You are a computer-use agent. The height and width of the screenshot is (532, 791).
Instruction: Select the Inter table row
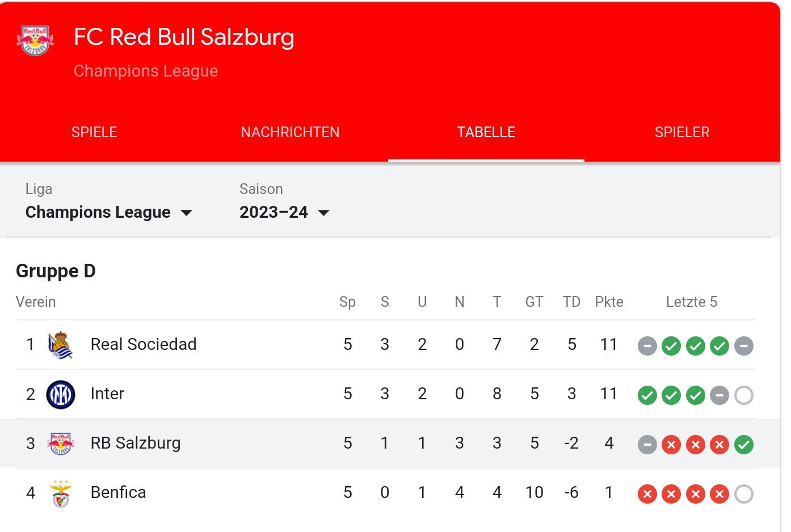pyautogui.click(x=386, y=394)
